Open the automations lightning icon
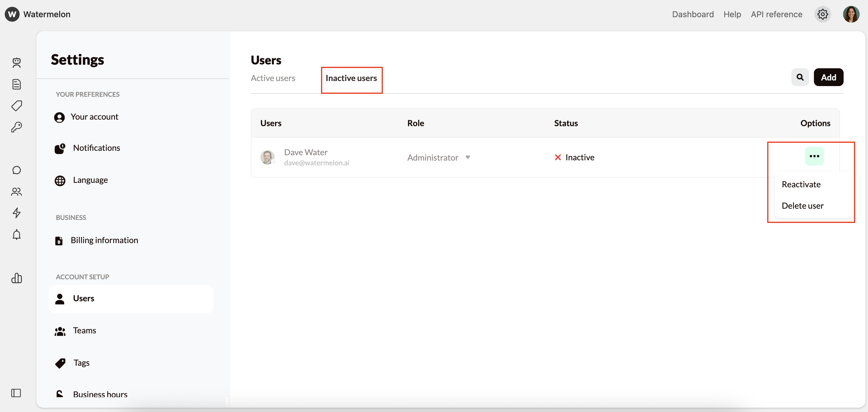The height and width of the screenshot is (412, 868). (x=17, y=213)
